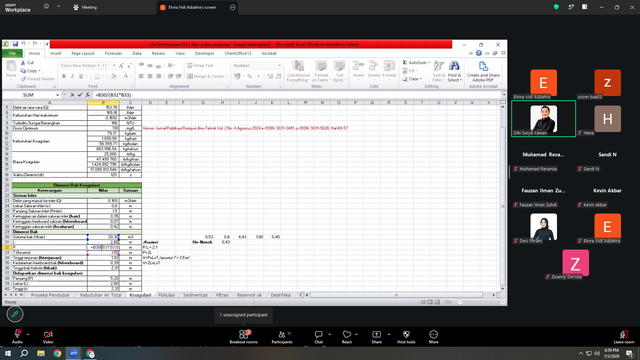Viewport: 640px width, 360px height.
Task: Click Cut in the Excel clipboard group
Action: click(x=27, y=62)
